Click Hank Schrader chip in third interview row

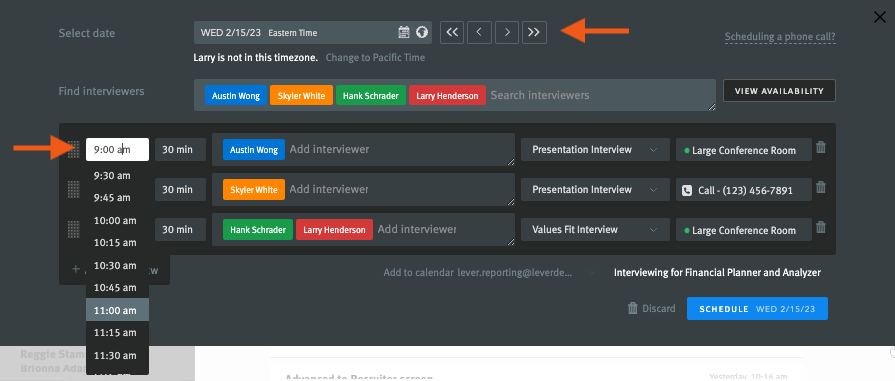tap(258, 230)
